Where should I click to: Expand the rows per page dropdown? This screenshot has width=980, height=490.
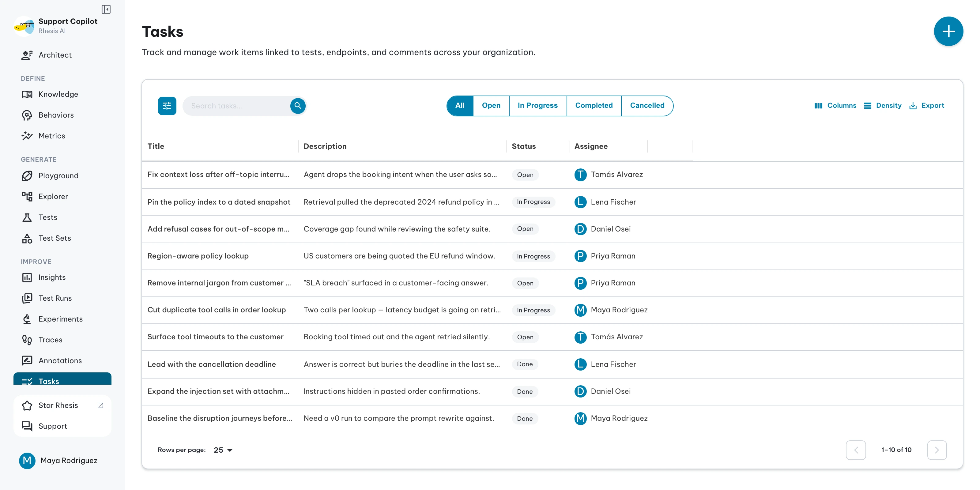[223, 450]
